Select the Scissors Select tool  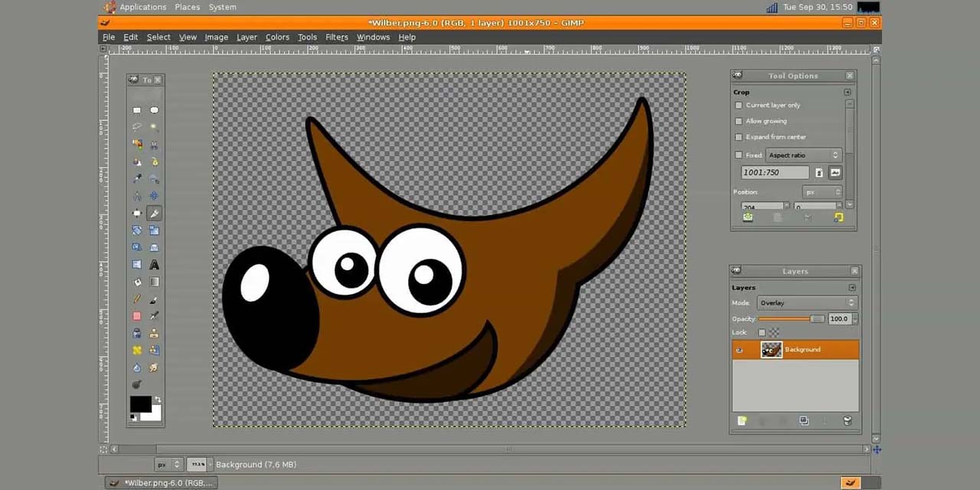pyautogui.click(x=154, y=144)
